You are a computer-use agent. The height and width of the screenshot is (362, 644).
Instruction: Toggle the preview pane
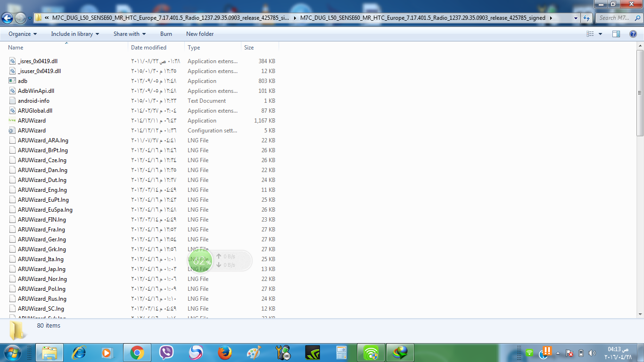[x=616, y=34]
